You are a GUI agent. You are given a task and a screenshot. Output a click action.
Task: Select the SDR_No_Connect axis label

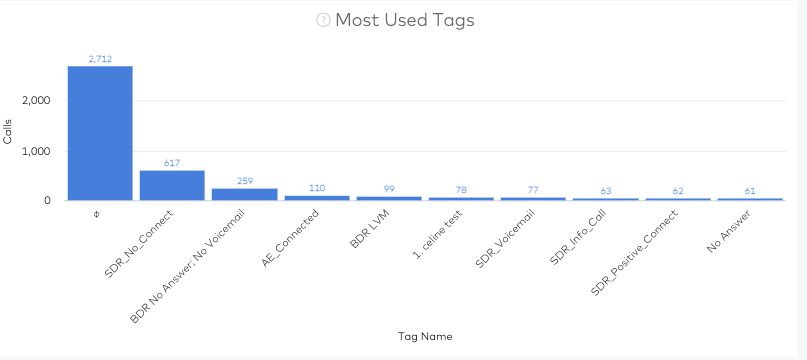pos(139,244)
